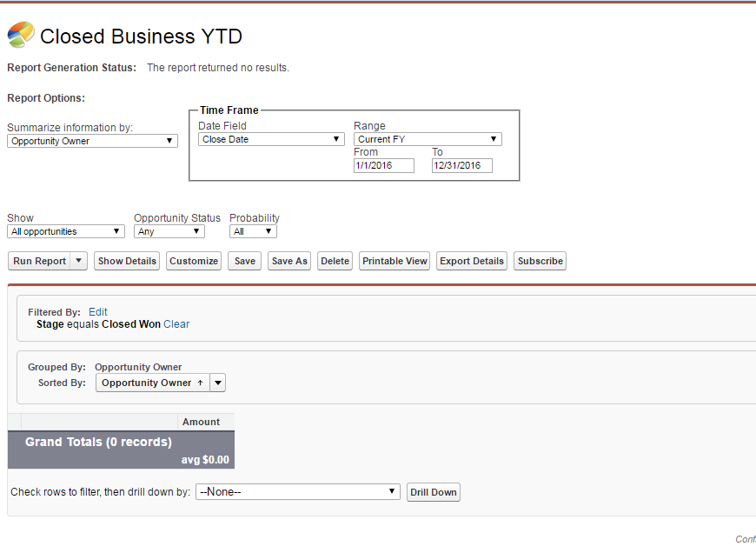Viewport: 756px width, 553px height.
Task: Click the Export Details button
Action: (472, 261)
